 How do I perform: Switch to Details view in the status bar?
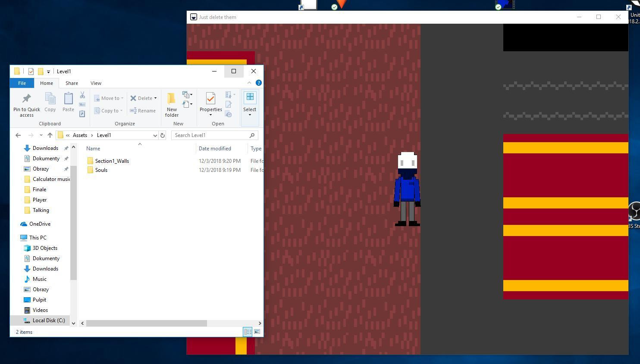[248, 332]
